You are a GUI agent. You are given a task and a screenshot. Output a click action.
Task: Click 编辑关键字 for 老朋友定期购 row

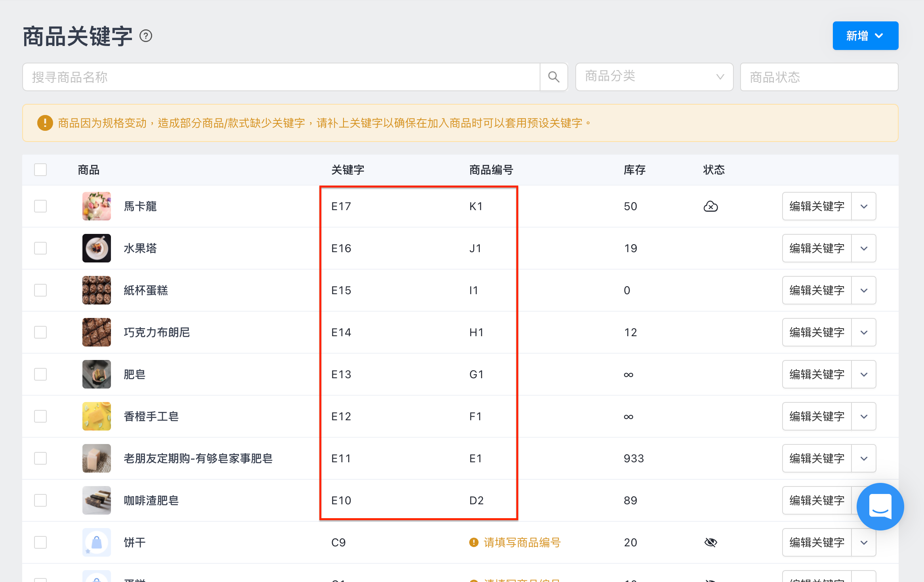tap(817, 458)
